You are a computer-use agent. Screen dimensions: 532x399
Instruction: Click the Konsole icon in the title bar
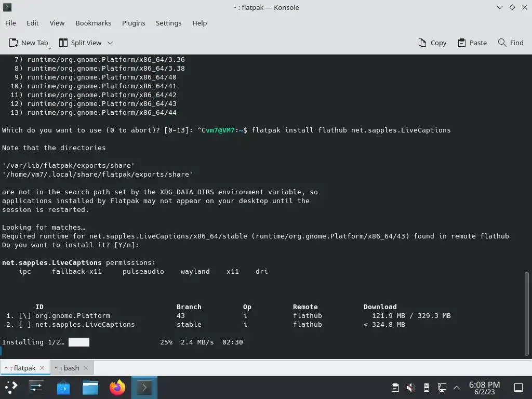click(x=7, y=7)
